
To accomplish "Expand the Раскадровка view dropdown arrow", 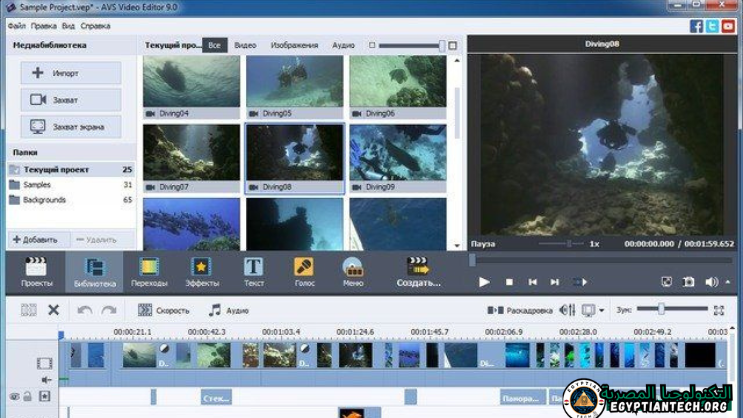I will click(601, 310).
